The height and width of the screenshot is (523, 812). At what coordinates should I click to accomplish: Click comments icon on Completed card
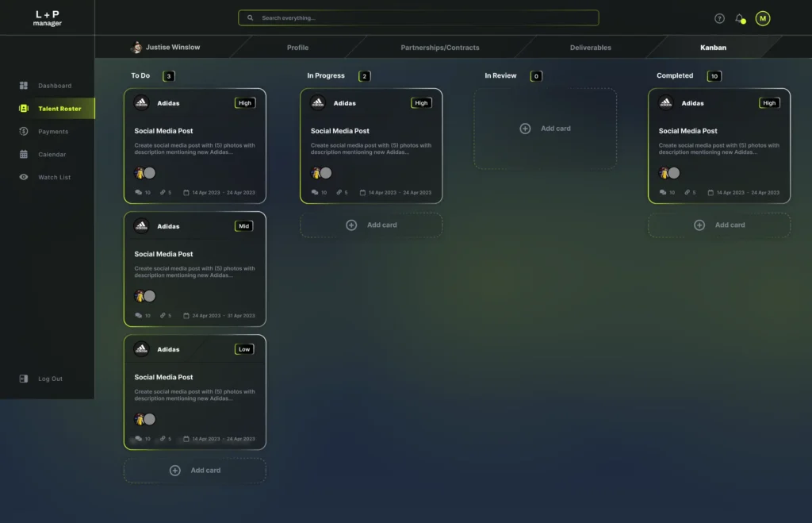(x=662, y=192)
